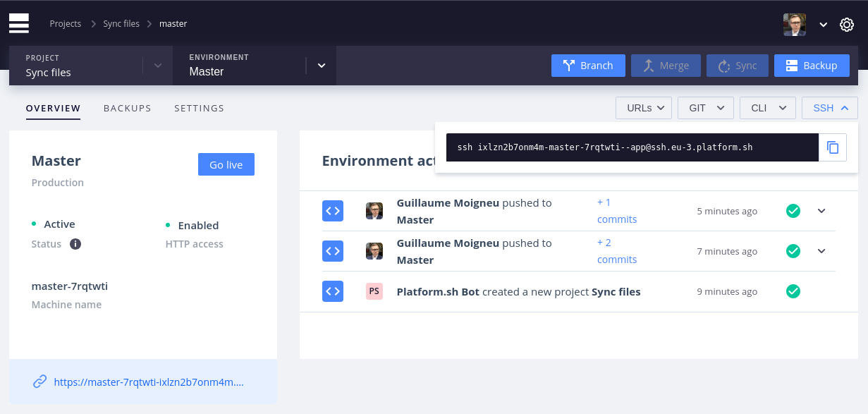Open the master-7rqtwti environment URL link
The width and height of the screenshot is (868, 414).
pos(148,382)
